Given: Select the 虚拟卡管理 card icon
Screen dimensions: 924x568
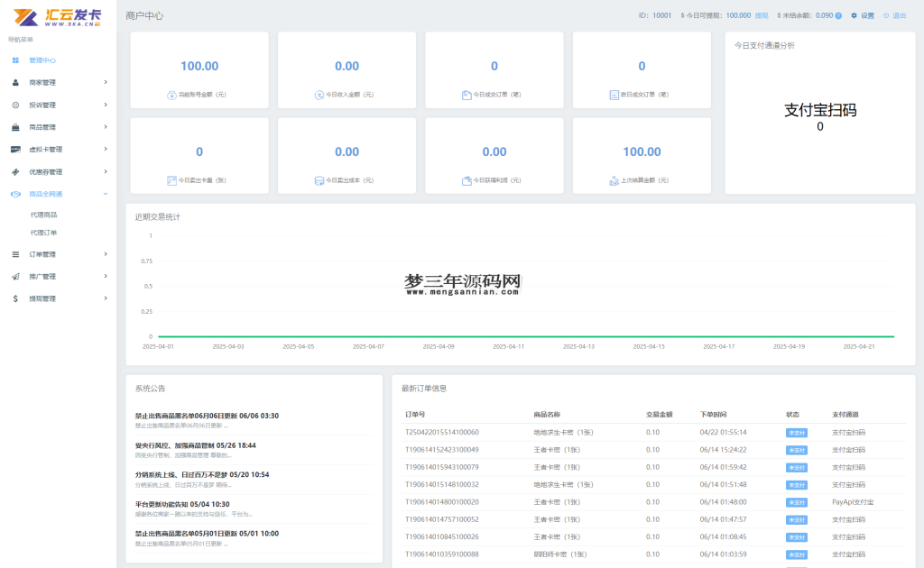Looking at the screenshot, I should pos(14,149).
